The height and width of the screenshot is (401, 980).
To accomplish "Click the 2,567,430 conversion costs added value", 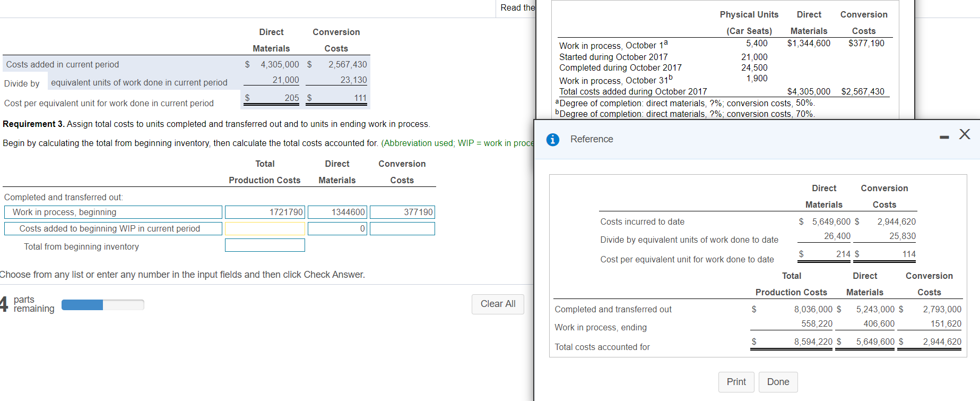I will pyautogui.click(x=348, y=64).
